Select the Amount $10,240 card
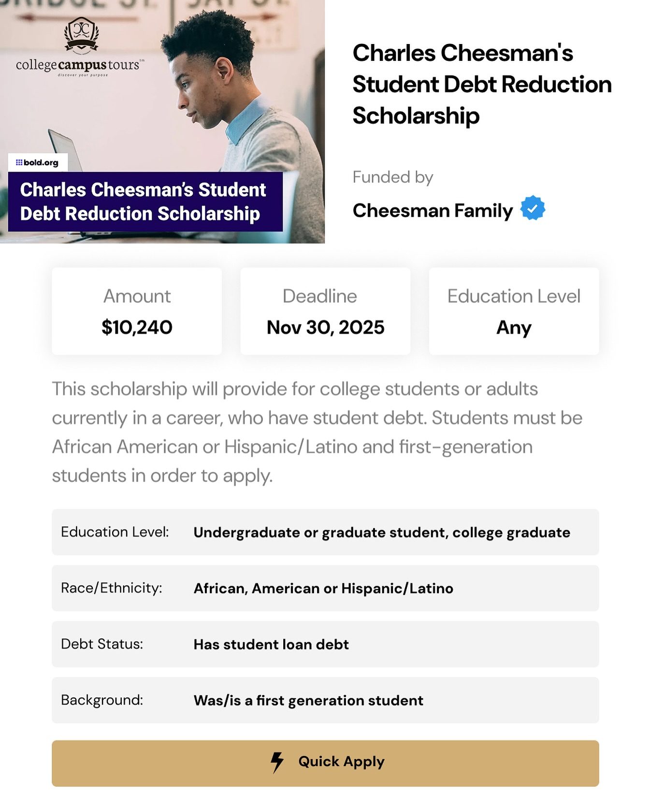Viewport: 651px width, 812px height. [137, 311]
